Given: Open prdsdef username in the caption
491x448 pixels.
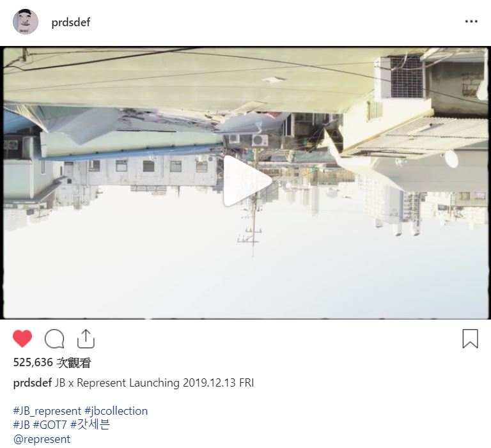Looking at the screenshot, I should 33,383.
